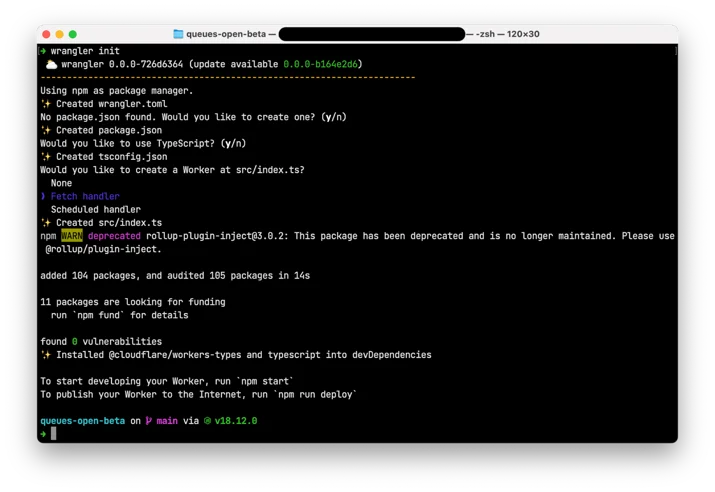Viewport: 715px width, 492px height.
Task: Click the git branch icon before main
Action: pyautogui.click(x=149, y=421)
